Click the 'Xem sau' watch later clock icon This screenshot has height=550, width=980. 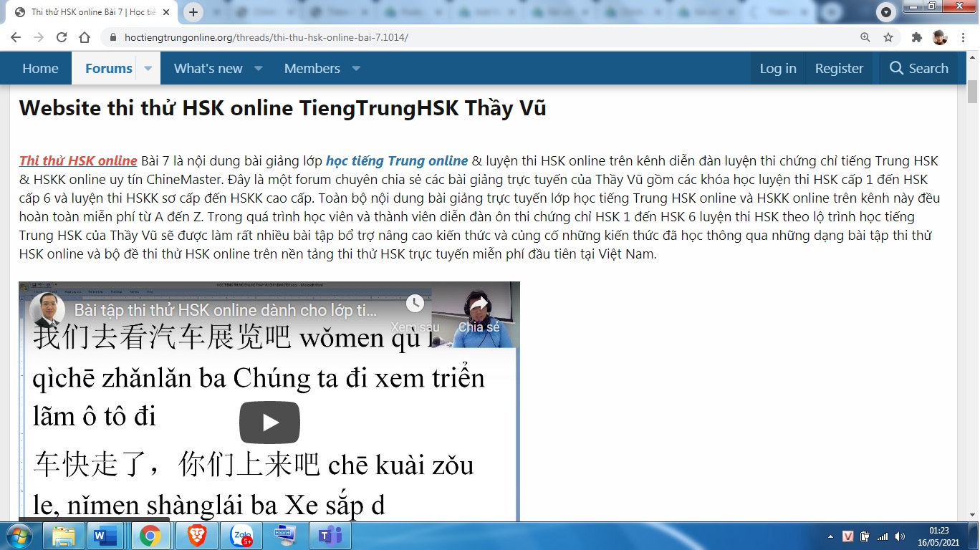point(415,304)
